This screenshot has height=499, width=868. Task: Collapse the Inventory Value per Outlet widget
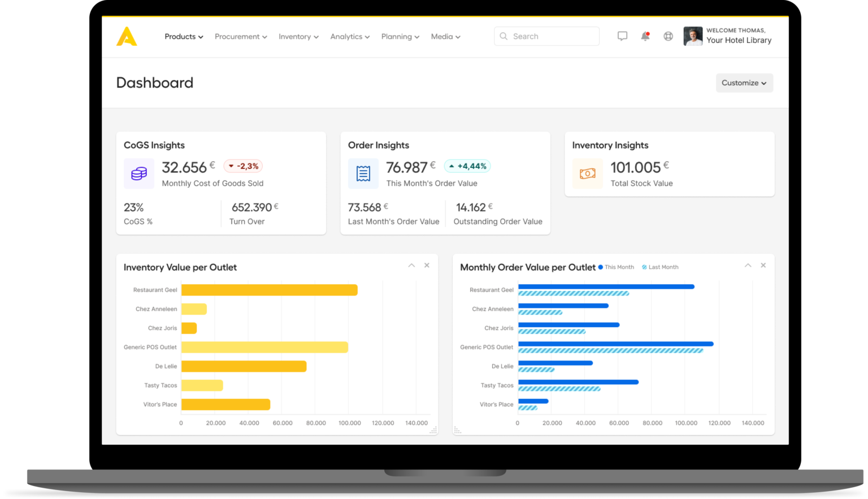(x=411, y=265)
